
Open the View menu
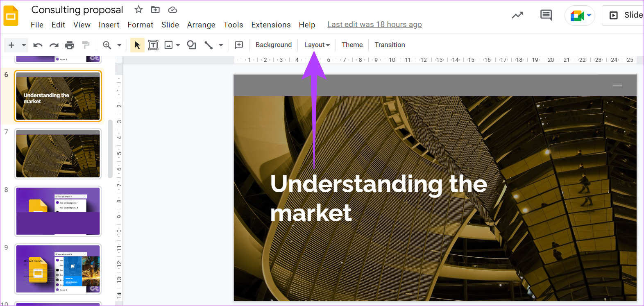click(x=82, y=25)
